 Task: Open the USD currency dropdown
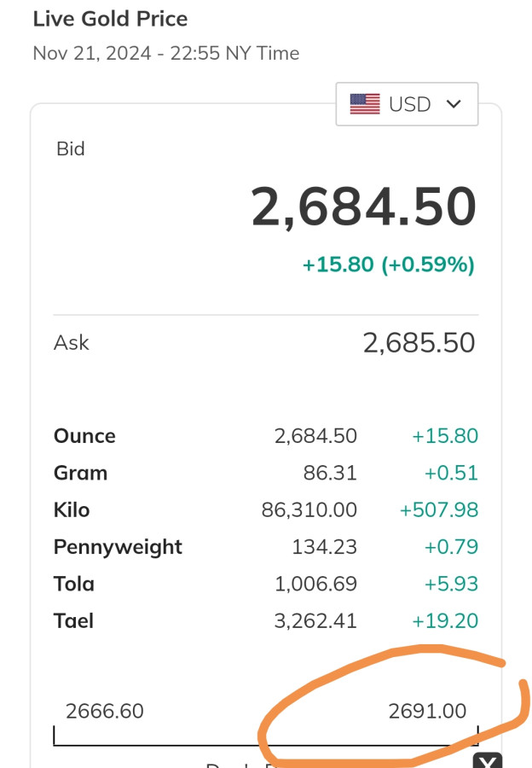pyautogui.click(x=407, y=104)
